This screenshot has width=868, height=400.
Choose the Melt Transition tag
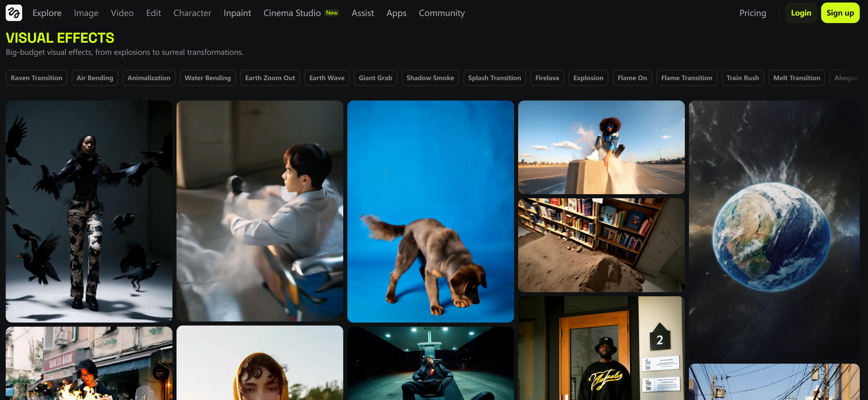coord(796,78)
